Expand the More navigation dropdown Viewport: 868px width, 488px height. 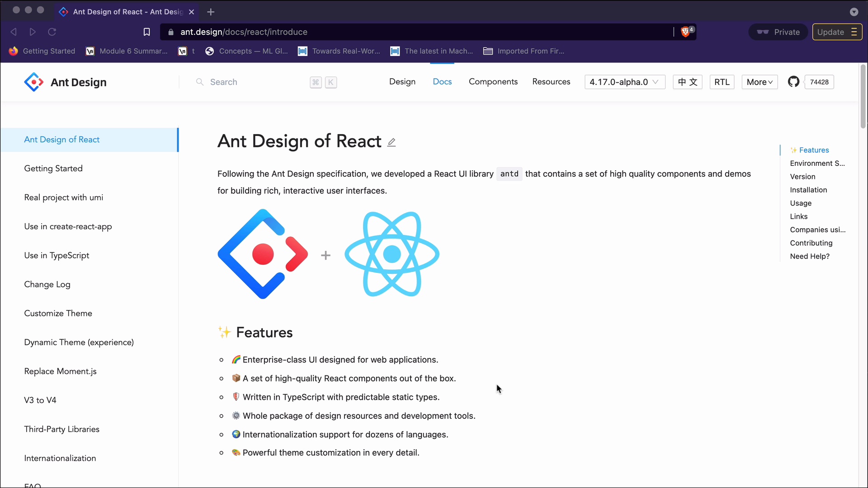[760, 82]
